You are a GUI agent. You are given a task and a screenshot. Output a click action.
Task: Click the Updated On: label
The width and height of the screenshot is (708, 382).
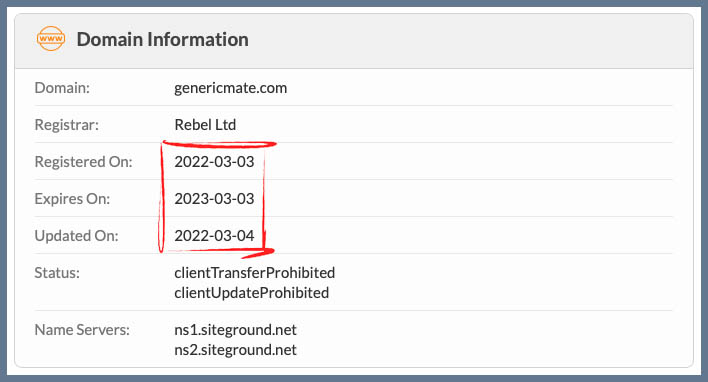76,236
